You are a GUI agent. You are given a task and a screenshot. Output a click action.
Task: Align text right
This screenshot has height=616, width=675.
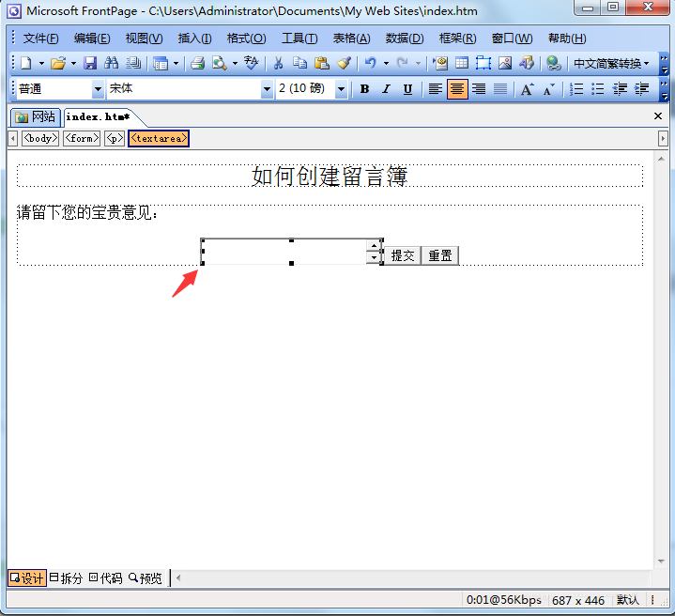pos(479,89)
